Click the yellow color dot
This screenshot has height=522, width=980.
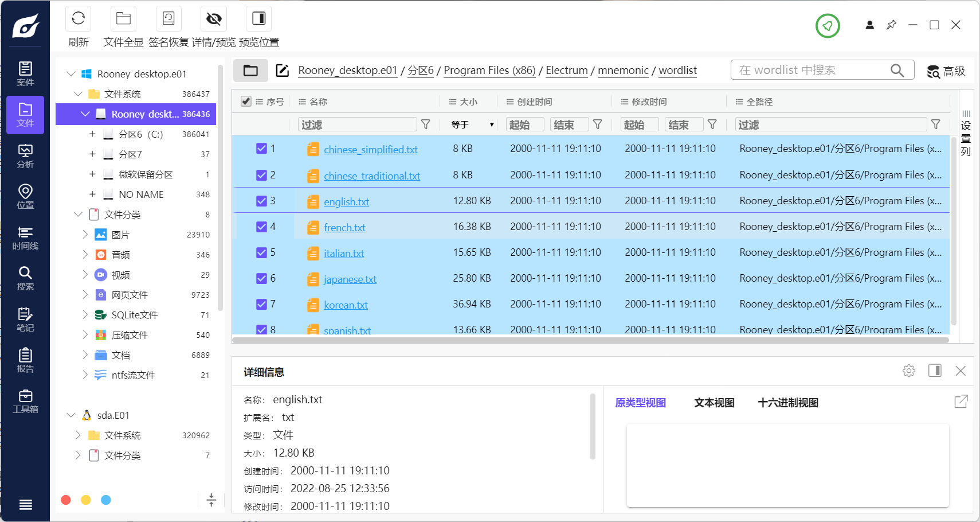pos(86,500)
